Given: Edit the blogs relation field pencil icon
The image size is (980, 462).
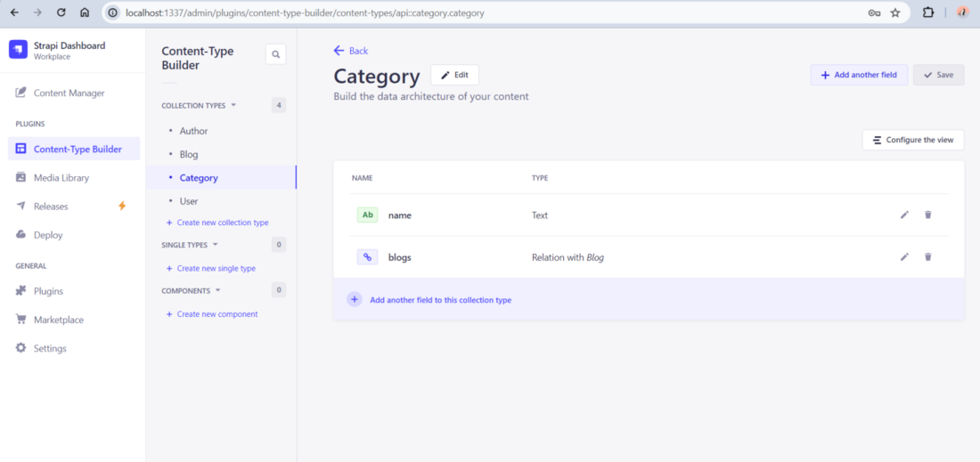Looking at the screenshot, I should [x=904, y=257].
